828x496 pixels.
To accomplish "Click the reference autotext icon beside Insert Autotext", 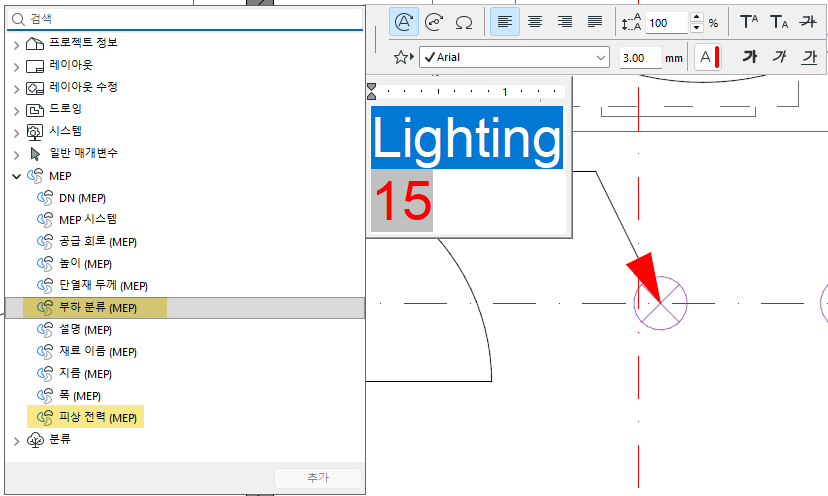I will pos(434,22).
